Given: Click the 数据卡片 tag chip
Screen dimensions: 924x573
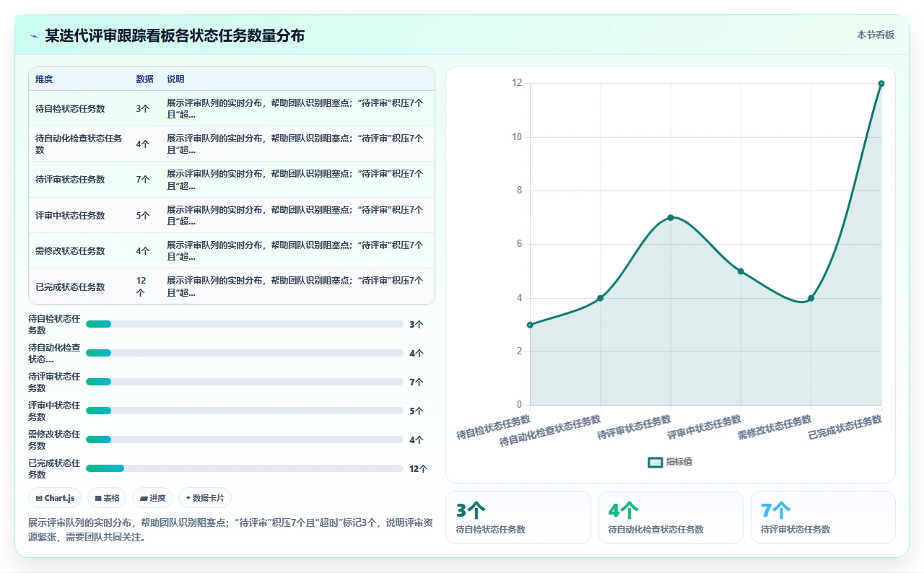Looking at the screenshot, I should point(205,498).
